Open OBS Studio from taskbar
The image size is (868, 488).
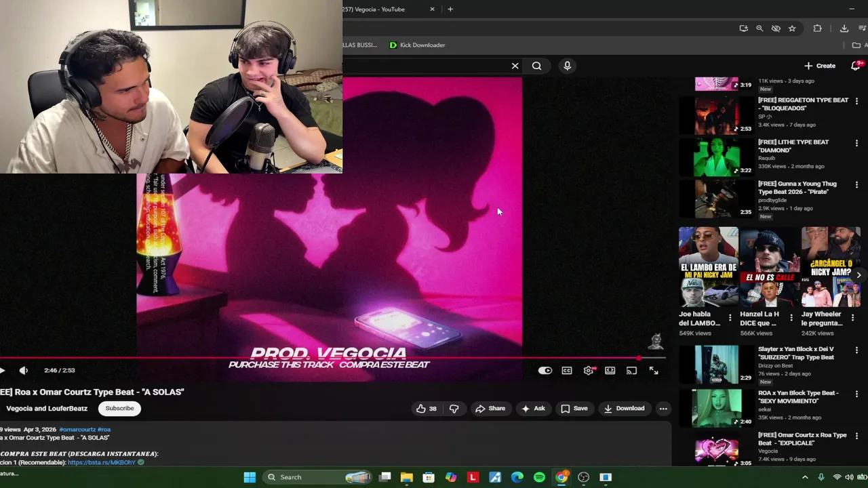(583, 477)
